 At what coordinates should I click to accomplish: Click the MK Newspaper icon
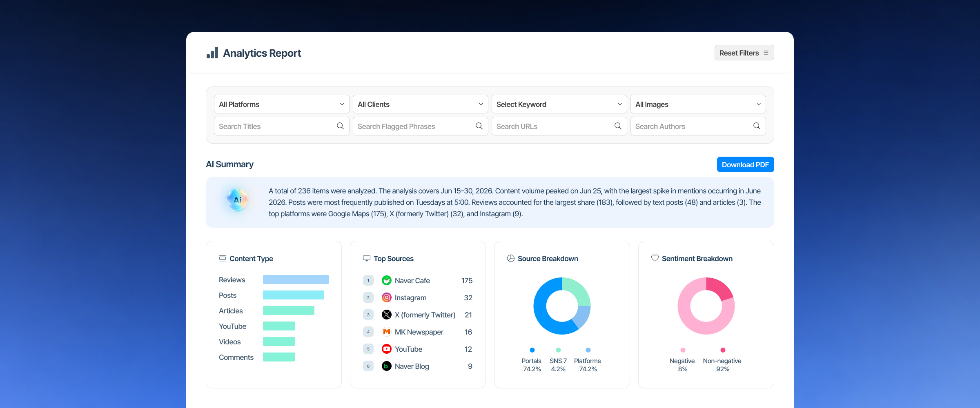coord(386,332)
